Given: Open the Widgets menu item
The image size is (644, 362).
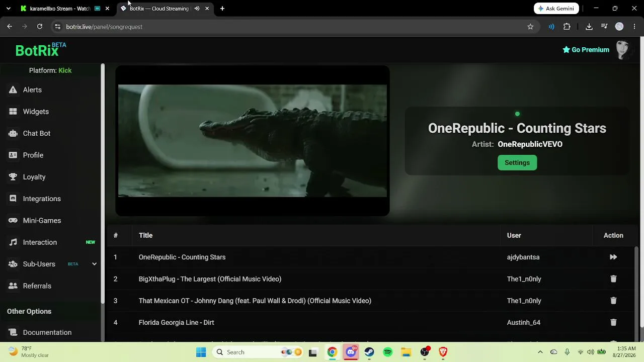Looking at the screenshot, I should click(x=36, y=112).
